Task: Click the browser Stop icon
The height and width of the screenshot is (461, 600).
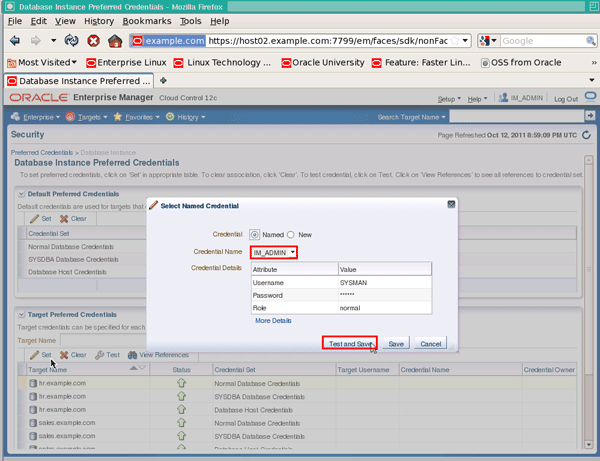Action: [93, 42]
